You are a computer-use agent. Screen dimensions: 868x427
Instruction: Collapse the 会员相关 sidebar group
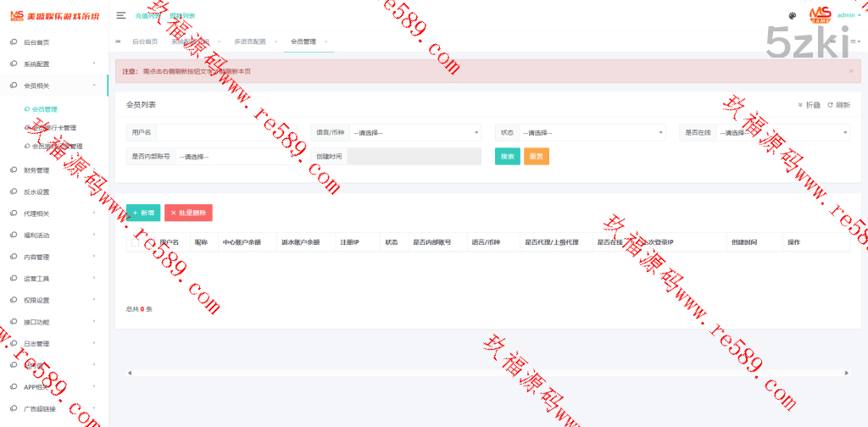(x=94, y=86)
